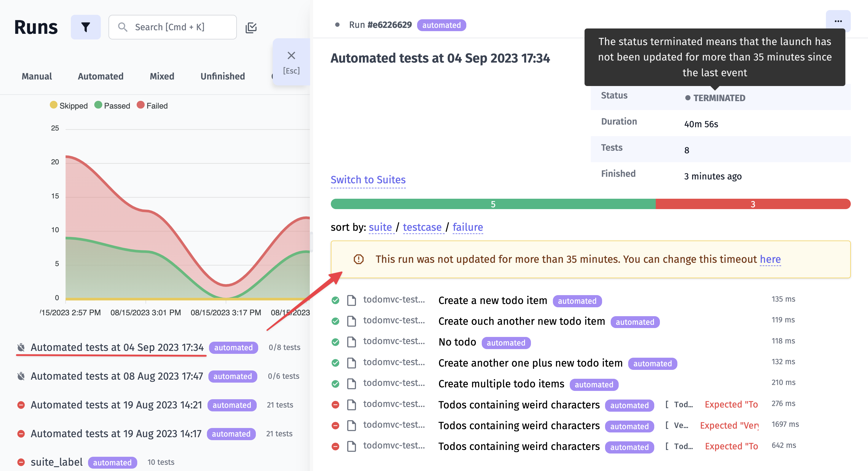Expand Mixed runs tab filter

tap(162, 76)
